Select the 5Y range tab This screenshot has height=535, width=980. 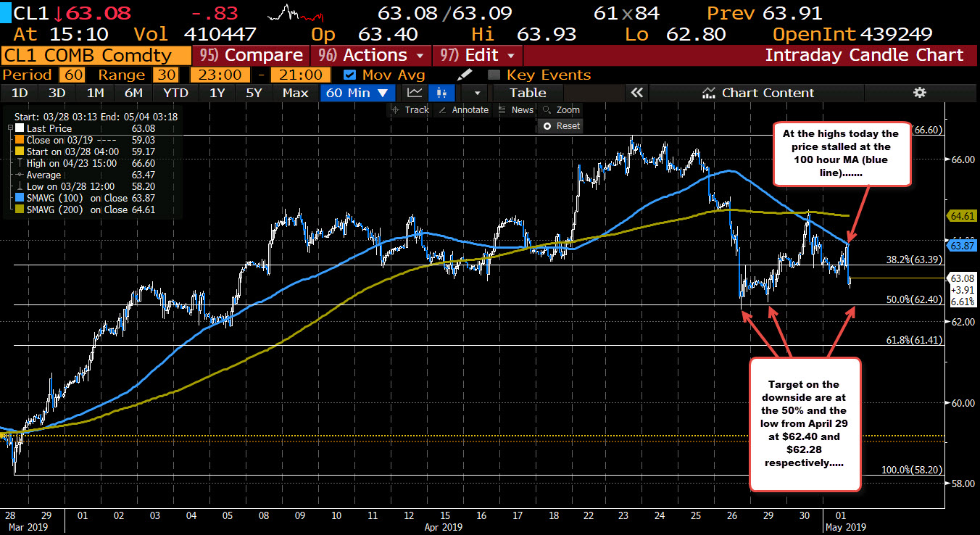pos(254,93)
